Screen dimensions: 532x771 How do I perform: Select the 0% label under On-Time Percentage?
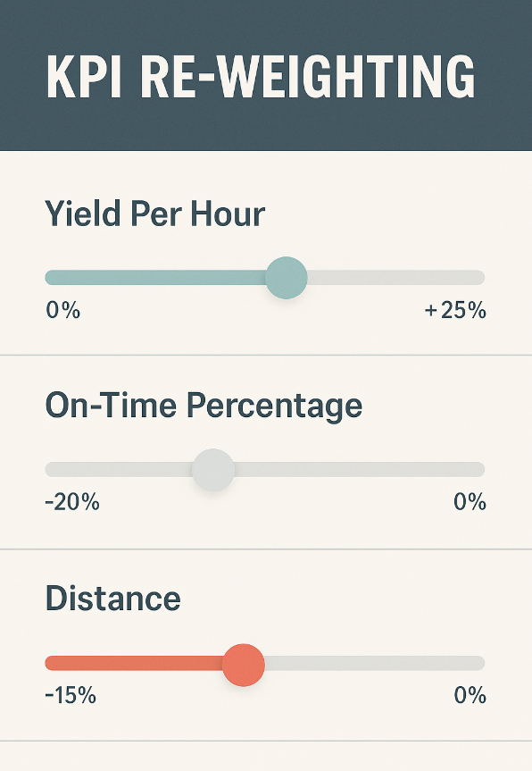point(470,502)
